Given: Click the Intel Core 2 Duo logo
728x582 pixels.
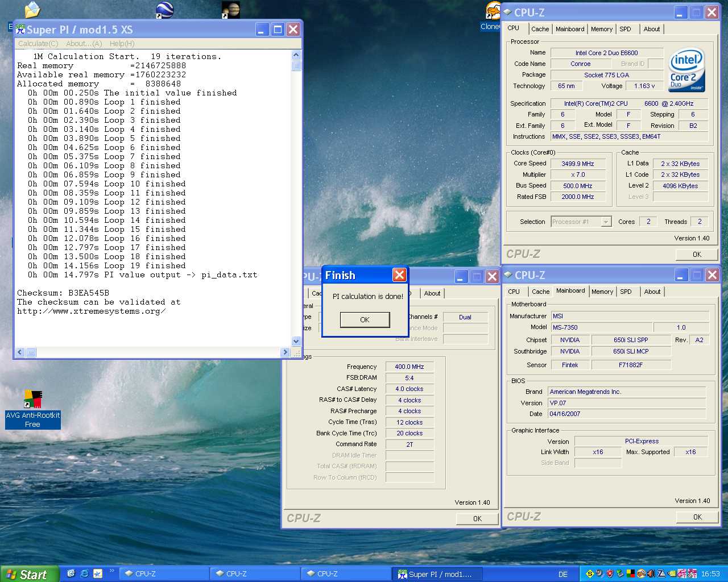Looking at the screenshot, I should coord(687,70).
